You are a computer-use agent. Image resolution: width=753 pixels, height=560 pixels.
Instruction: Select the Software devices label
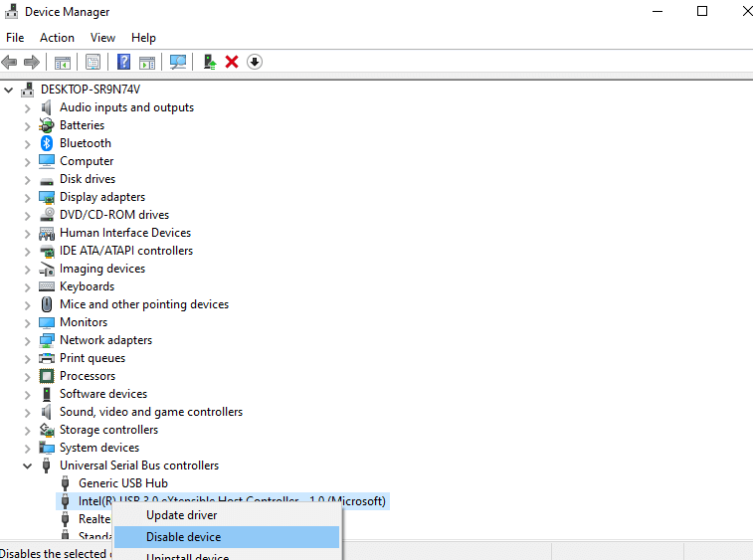pyautogui.click(x=103, y=394)
